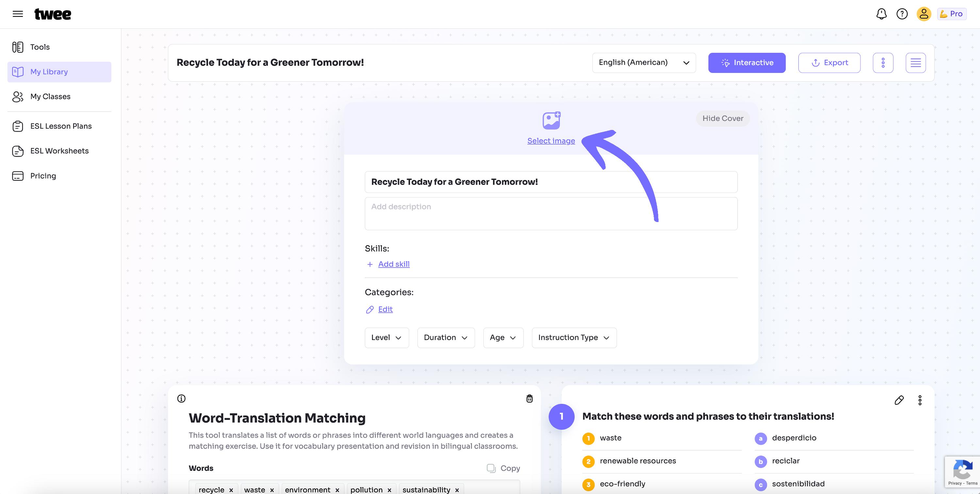Screen dimensions: 980x494
Task: Click the trash icon to delete tool card
Action: point(529,399)
